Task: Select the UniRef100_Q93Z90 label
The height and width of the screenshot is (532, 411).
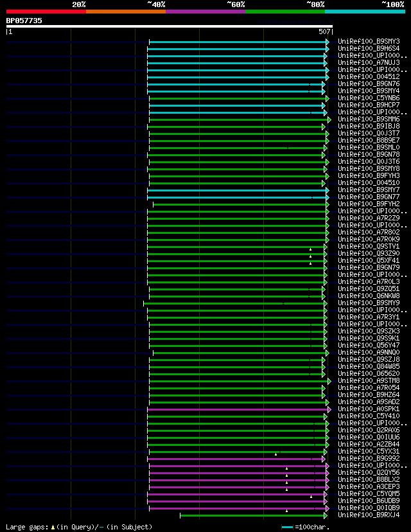Action: pos(369,253)
